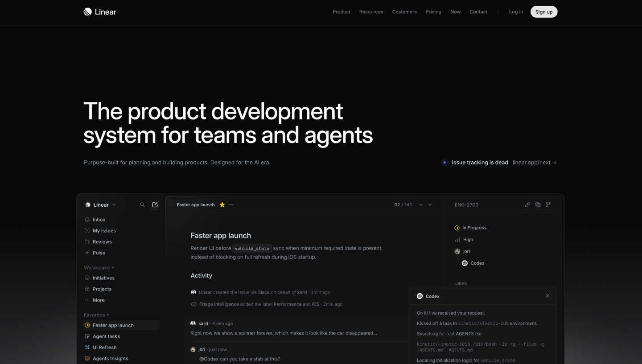Open Customers in top navigation

pos(404,12)
